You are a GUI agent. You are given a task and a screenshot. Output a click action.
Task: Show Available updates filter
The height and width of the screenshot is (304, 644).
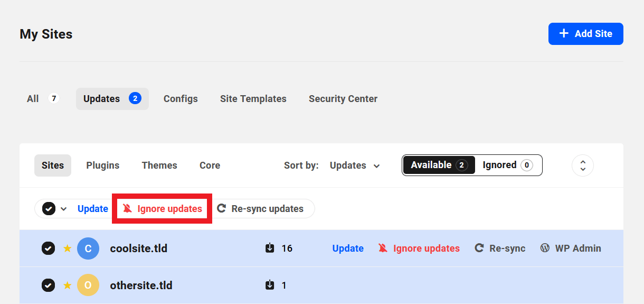[439, 165]
